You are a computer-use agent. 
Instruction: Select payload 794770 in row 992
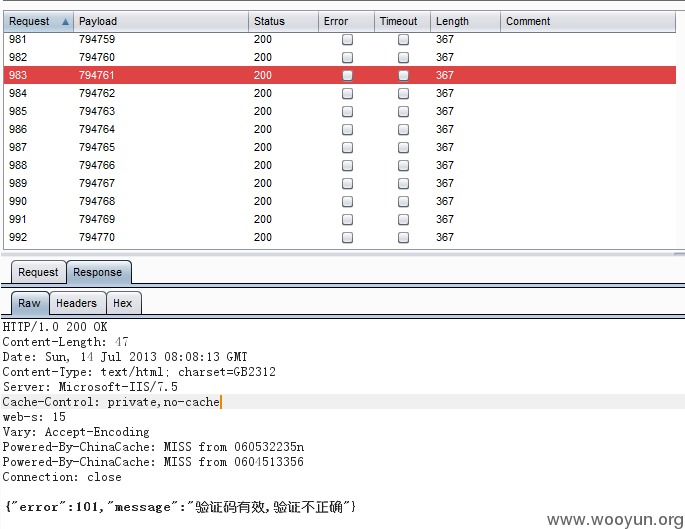pyautogui.click(x=97, y=237)
